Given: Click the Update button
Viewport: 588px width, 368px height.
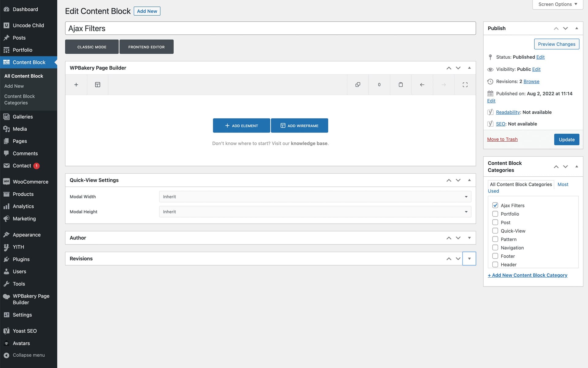Looking at the screenshot, I should 566,140.
